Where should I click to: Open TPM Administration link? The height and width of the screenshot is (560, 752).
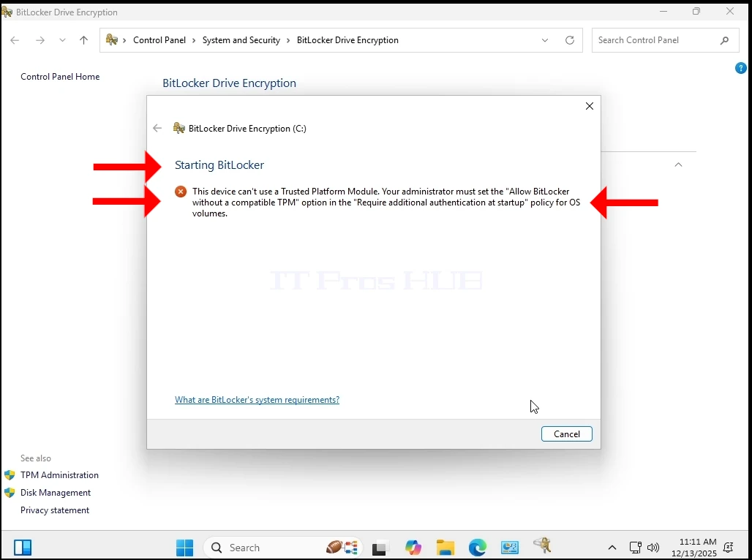pos(59,475)
